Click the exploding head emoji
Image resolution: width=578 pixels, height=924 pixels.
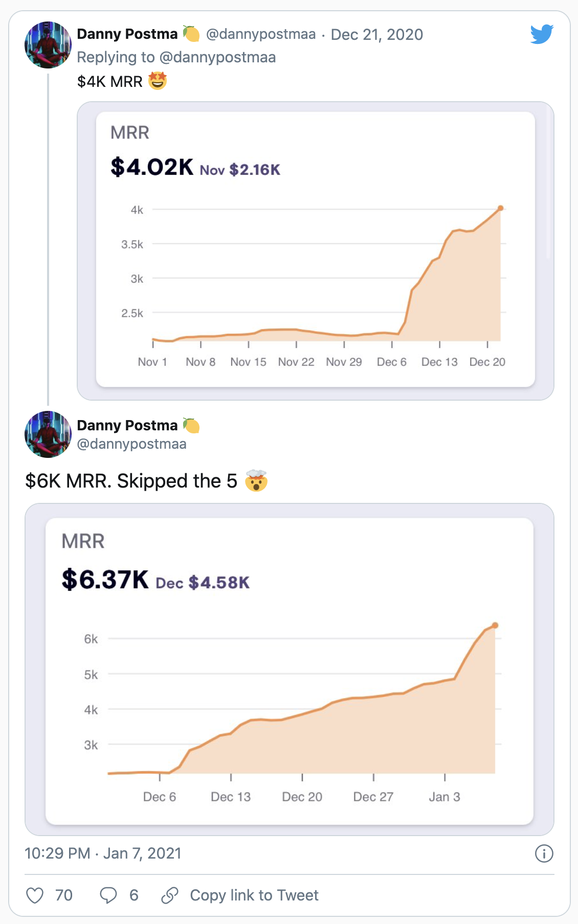256,481
